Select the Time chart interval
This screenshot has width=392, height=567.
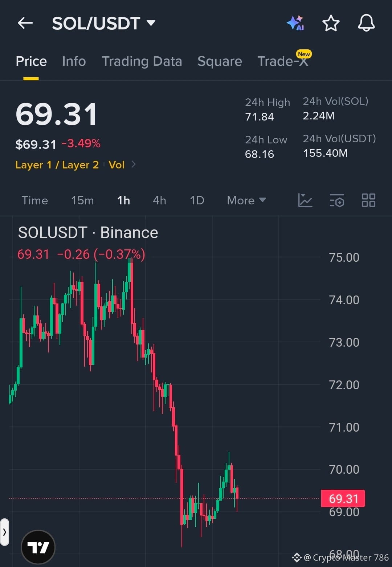35,200
